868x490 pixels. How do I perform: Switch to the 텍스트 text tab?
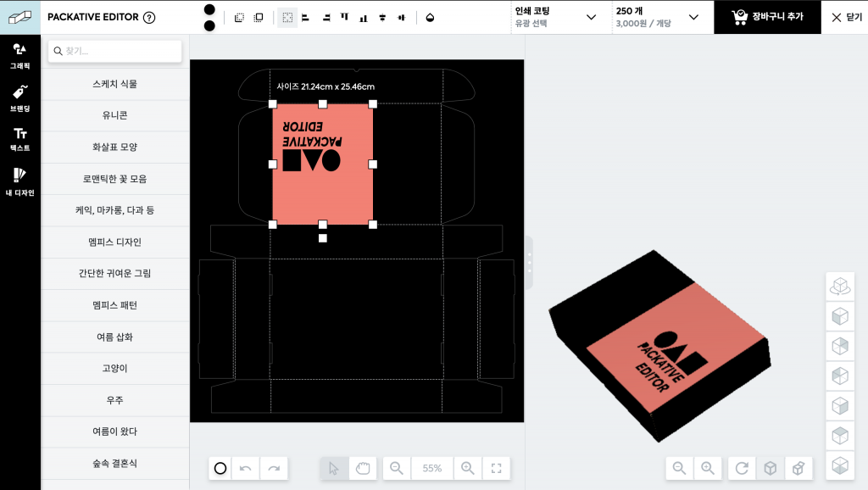[x=20, y=140]
